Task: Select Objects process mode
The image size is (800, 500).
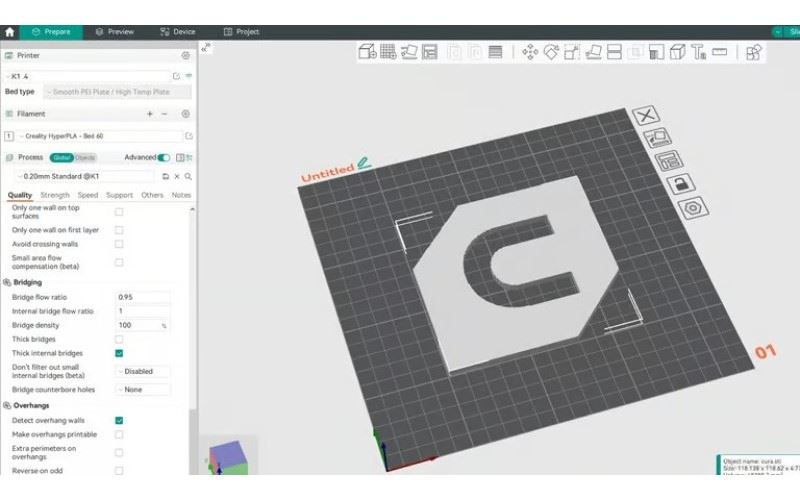Action: click(85, 158)
